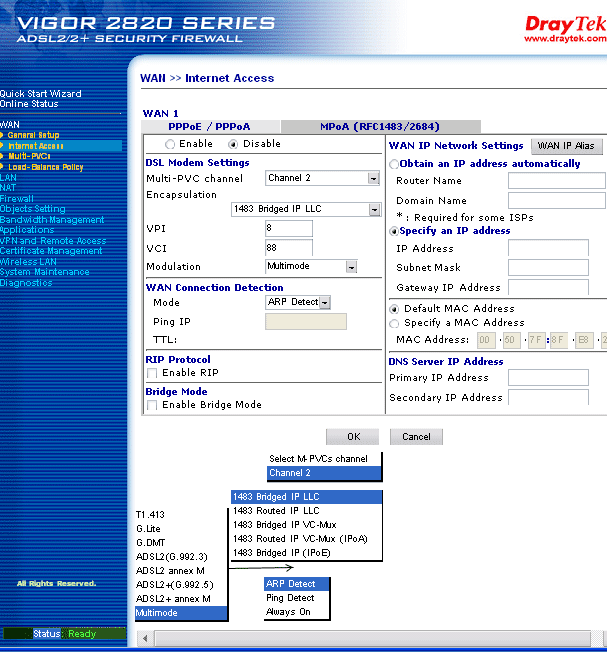Select Default MAC Address option

(x=394, y=309)
